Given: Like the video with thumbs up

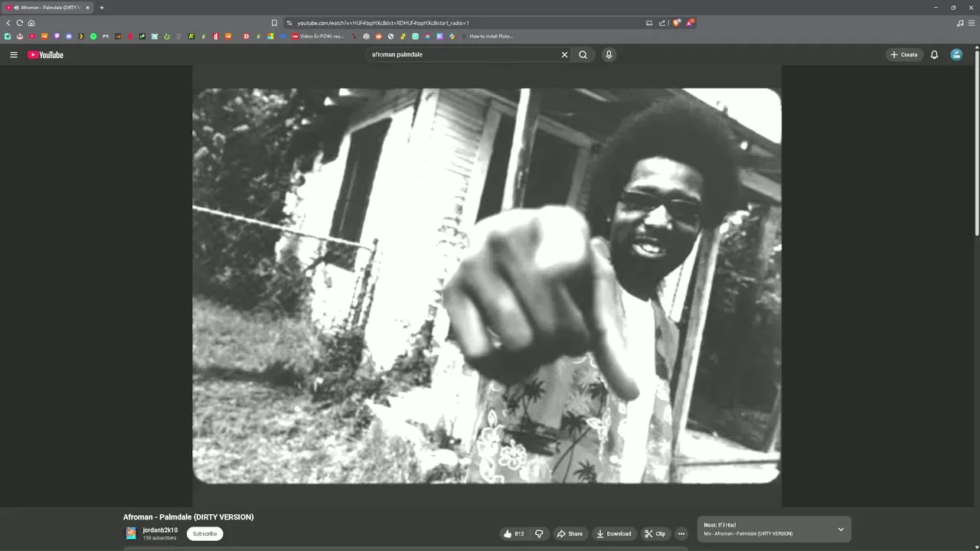Looking at the screenshot, I should tap(514, 533).
